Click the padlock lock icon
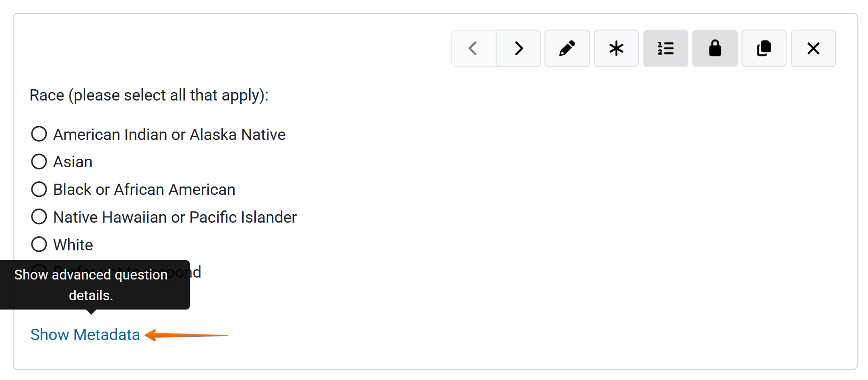The width and height of the screenshot is (868, 380). coord(715,48)
